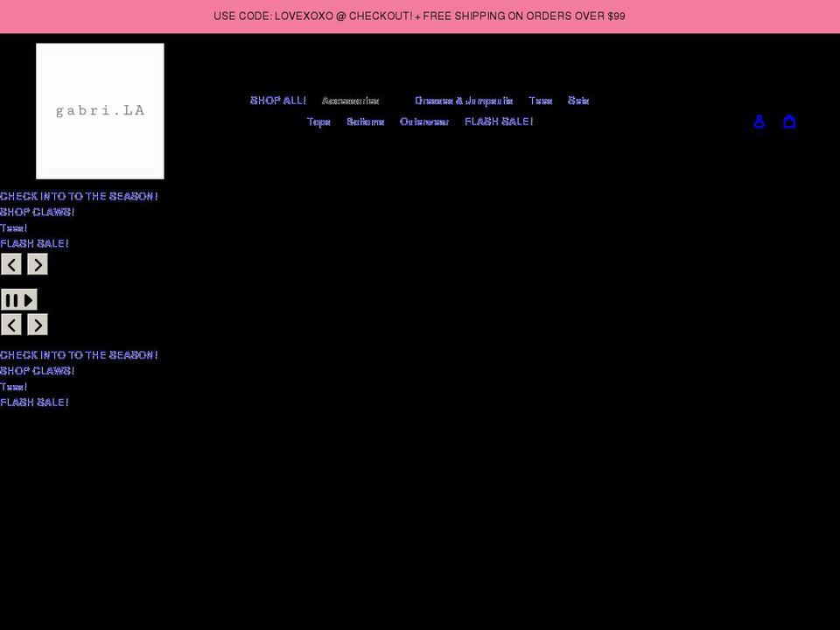Viewport: 840px width, 630px height.
Task: Click the gabri.LA logo image
Action: [100, 110]
